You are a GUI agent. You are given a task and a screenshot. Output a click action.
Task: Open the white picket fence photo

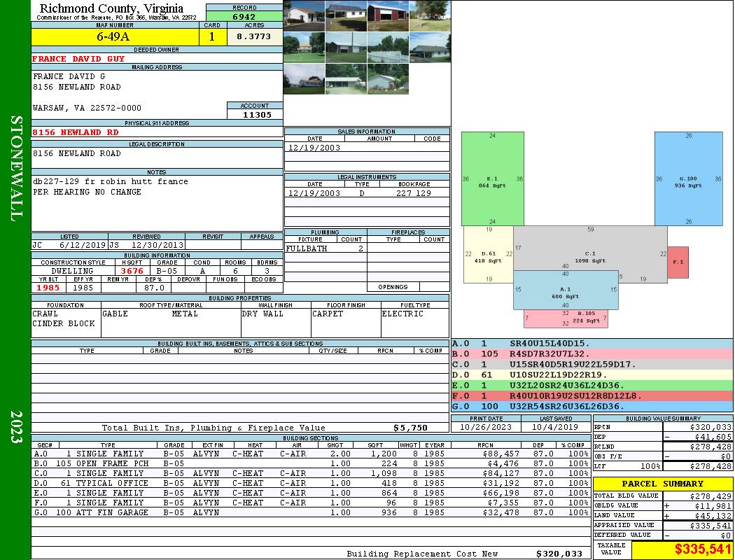[x=388, y=48]
